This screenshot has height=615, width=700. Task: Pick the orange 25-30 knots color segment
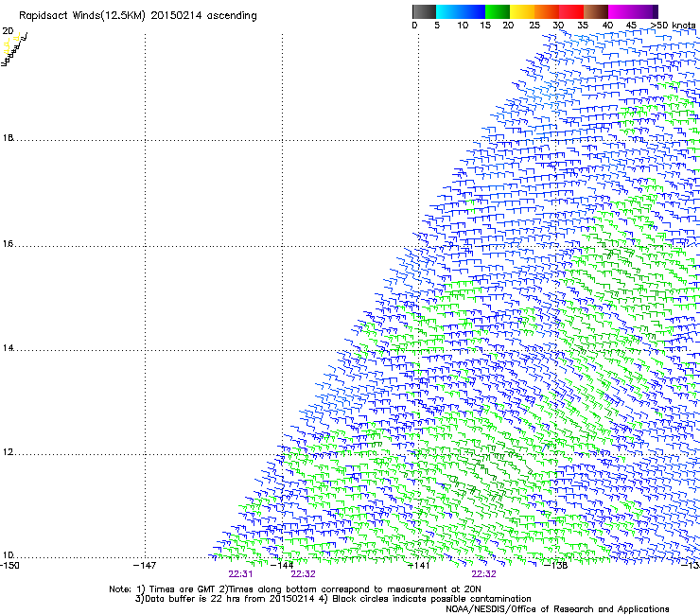coord(547,12)
